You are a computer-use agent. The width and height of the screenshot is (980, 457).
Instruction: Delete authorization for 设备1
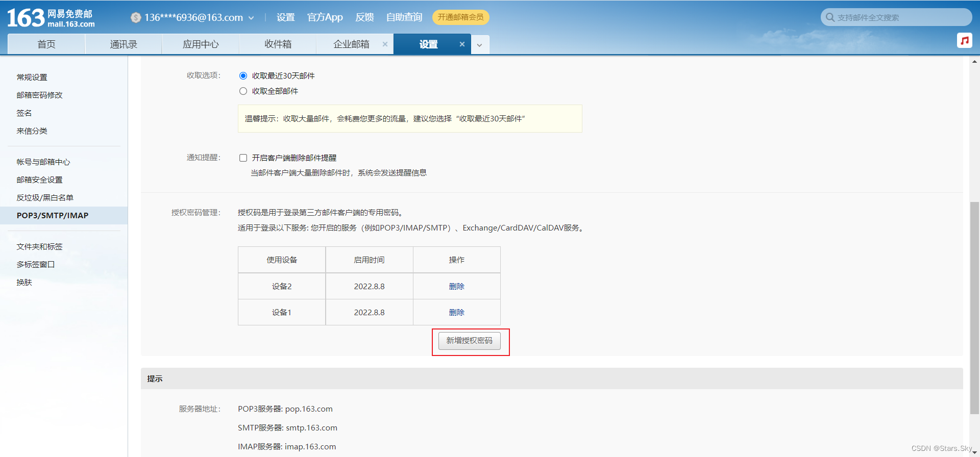coord(456,313)
